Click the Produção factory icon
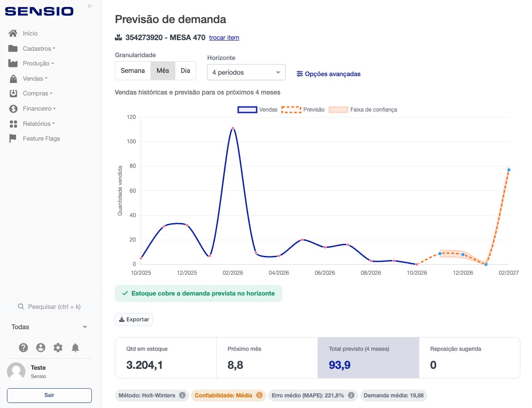Viewport: 532px width, 408px height. pos(13,63)
